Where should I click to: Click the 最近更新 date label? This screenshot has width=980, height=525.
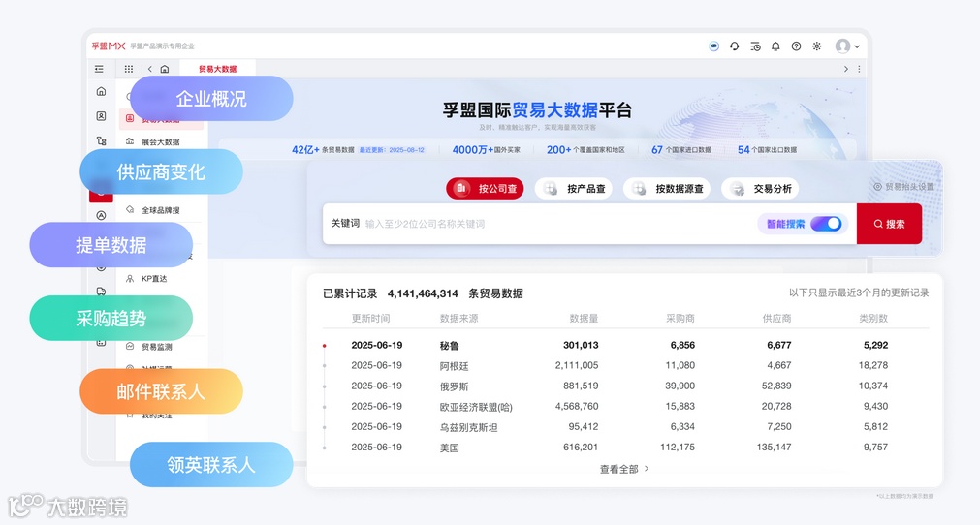tap(392, 150)
